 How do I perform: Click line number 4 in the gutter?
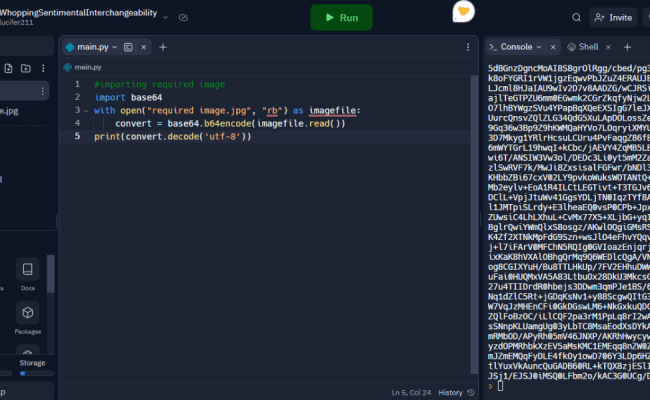tap(78, 124)
